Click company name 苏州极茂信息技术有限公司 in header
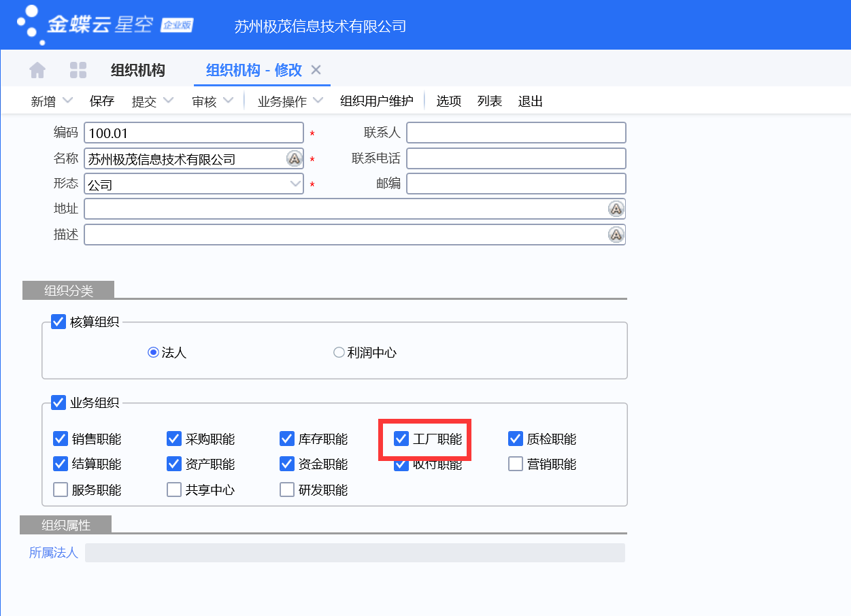 coord(320,27)
